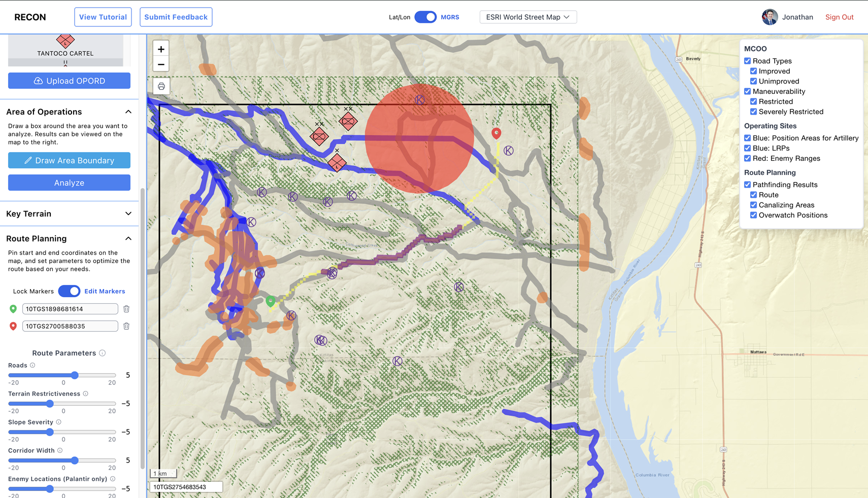Open the ESRI World Street Map dropdown

tap(528, 17)
